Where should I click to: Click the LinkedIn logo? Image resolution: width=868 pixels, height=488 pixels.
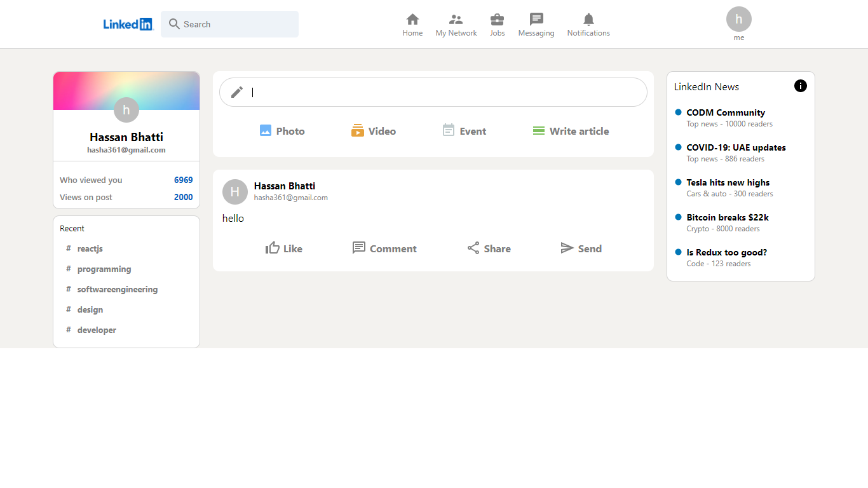coord(128,24)
